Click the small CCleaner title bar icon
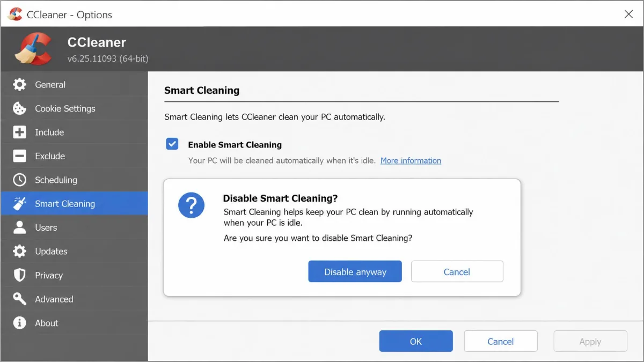 pos(15,14)
